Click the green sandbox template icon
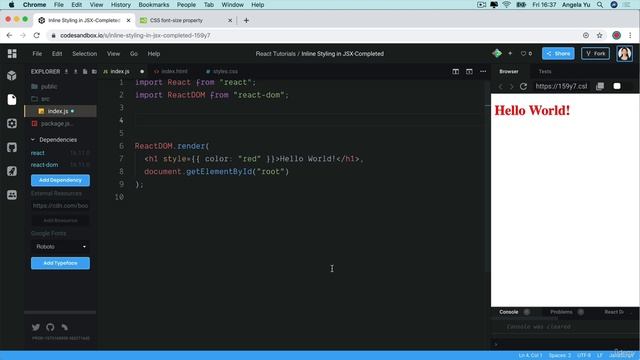The height and width of the screenshot is (360, 640). point(497,53)
